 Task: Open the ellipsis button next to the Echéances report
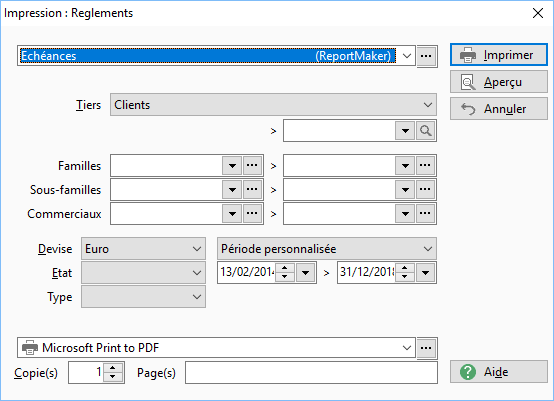tap(426, 56)
